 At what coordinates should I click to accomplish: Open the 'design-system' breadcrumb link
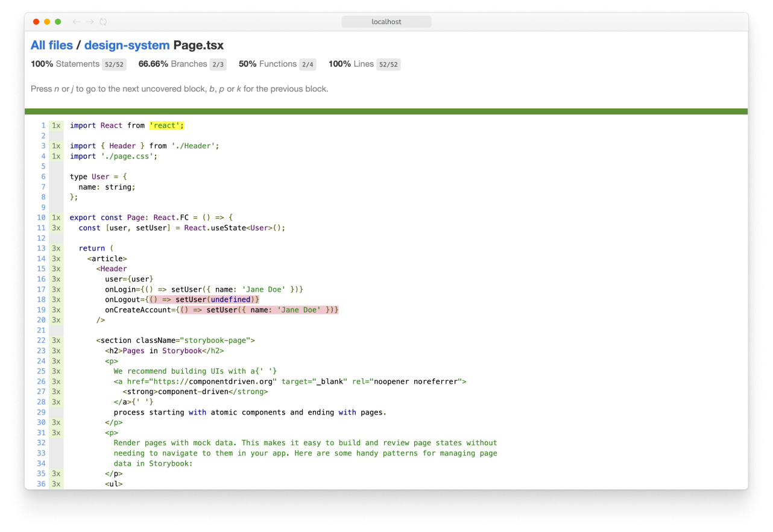pyautogui.click(x=127, y=45)
